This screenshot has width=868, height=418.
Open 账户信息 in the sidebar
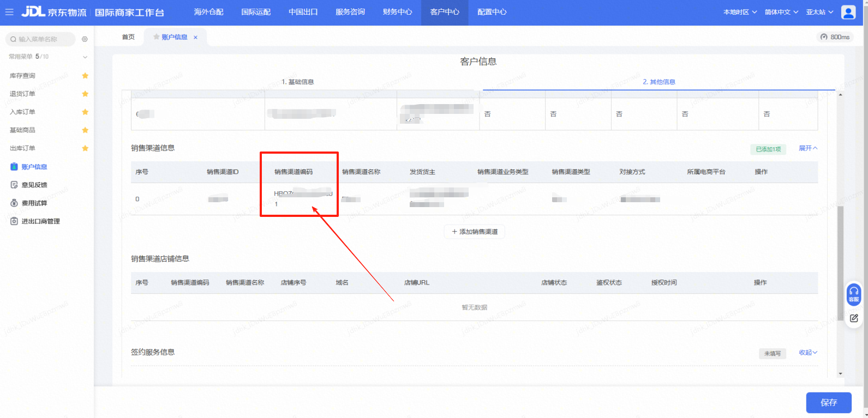point(34,167)
